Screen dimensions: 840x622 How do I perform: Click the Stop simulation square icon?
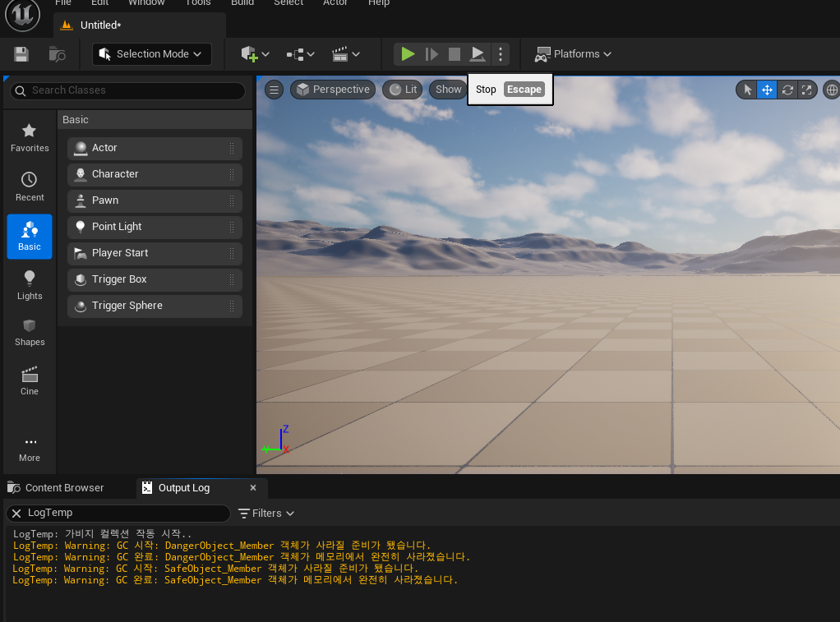click(455, 54)
